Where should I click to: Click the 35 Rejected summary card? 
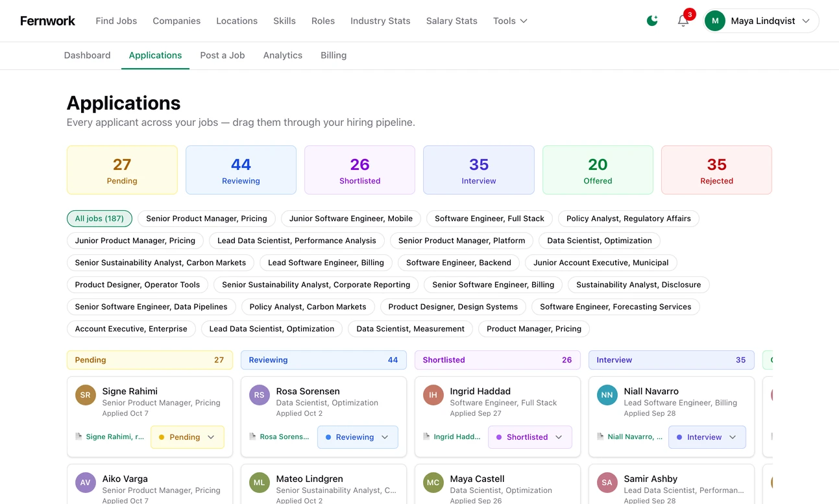[x=716, y=170]
